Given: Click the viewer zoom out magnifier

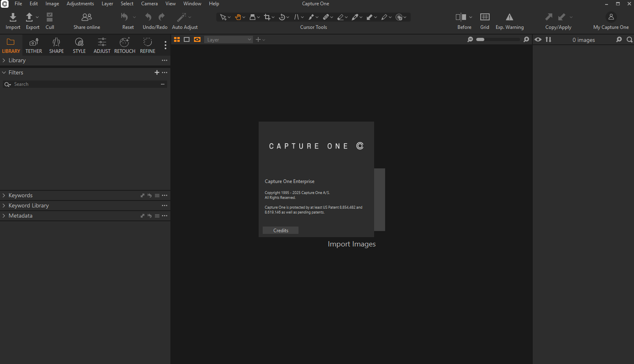Looking at the screenshot, I should pyautogui.click(x=470, y=39).
